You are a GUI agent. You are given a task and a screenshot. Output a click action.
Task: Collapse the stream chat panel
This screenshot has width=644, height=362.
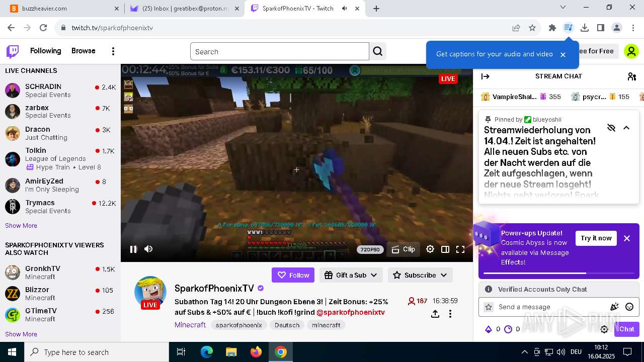pyautogui.click(x=486, y=76)
